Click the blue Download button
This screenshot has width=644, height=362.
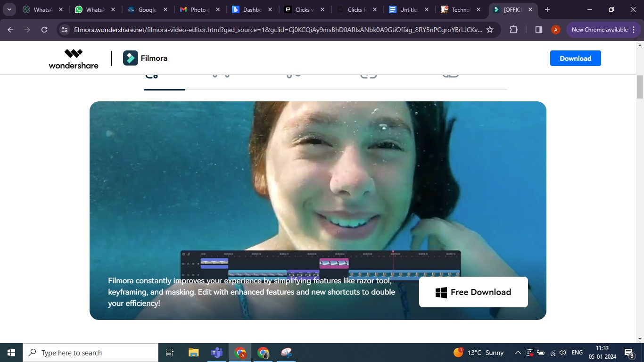point(575,58)
